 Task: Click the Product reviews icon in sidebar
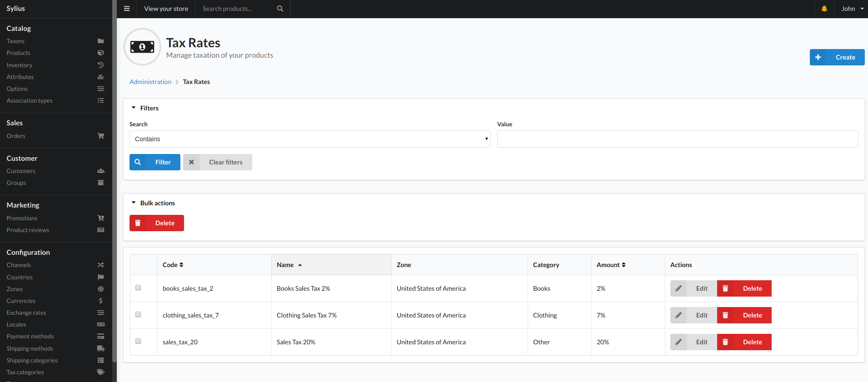point(100,230)
